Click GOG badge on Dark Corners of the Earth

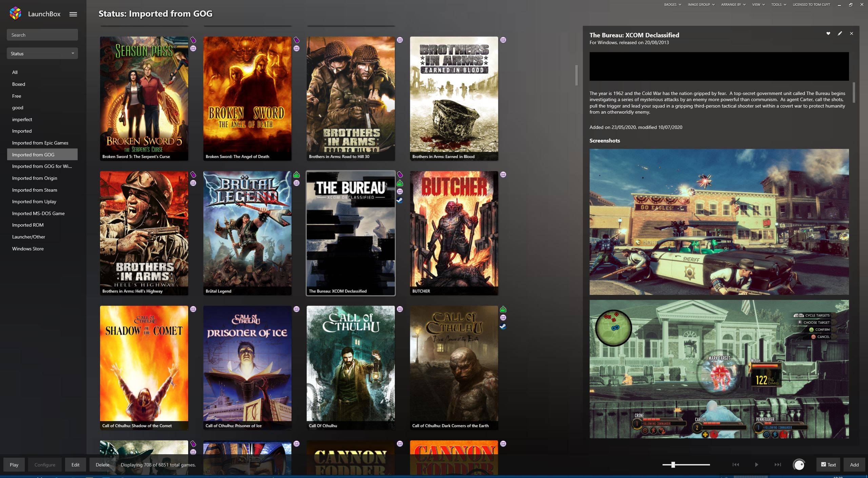point(503,318)
